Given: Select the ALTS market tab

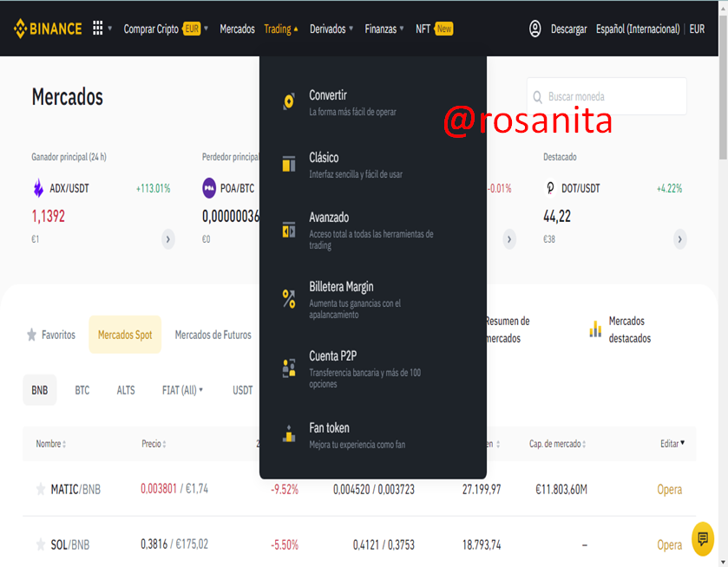Looking at the screenshot, I should (x=126, y=390).
